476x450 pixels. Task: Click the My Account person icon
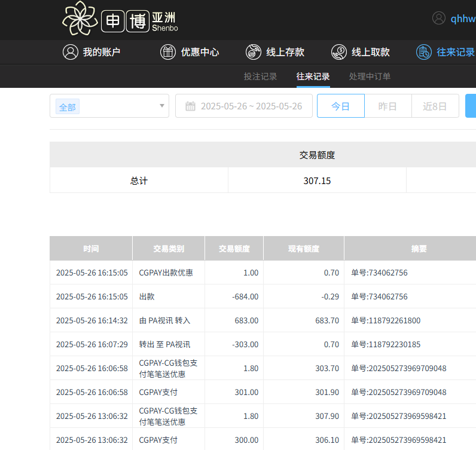point(71,52)
